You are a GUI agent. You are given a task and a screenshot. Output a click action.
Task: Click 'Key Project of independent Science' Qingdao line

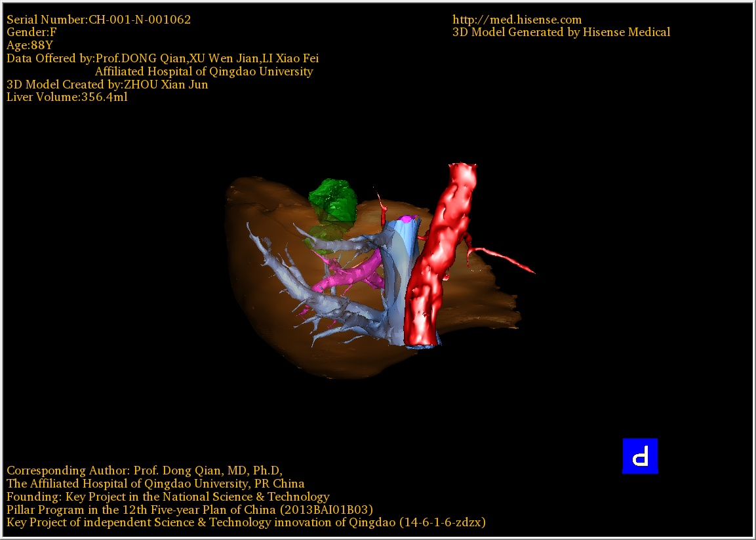[x=246, y=522]
